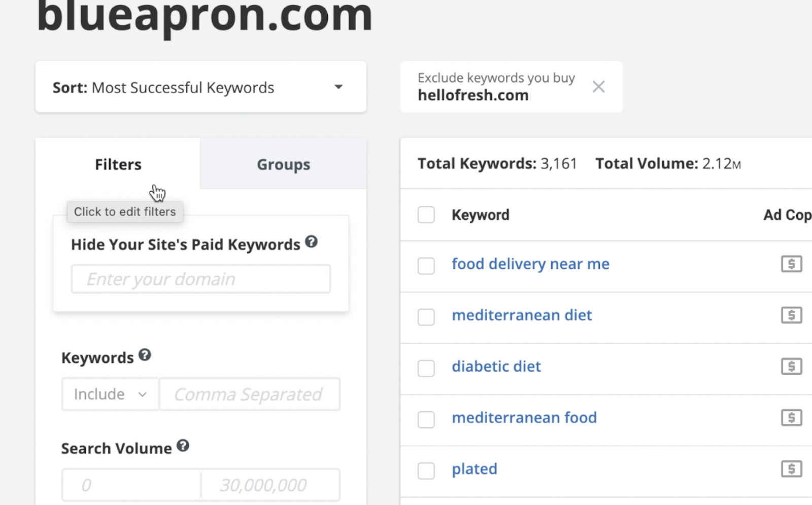Switch to the Groups tab

(x=283, y=164)
